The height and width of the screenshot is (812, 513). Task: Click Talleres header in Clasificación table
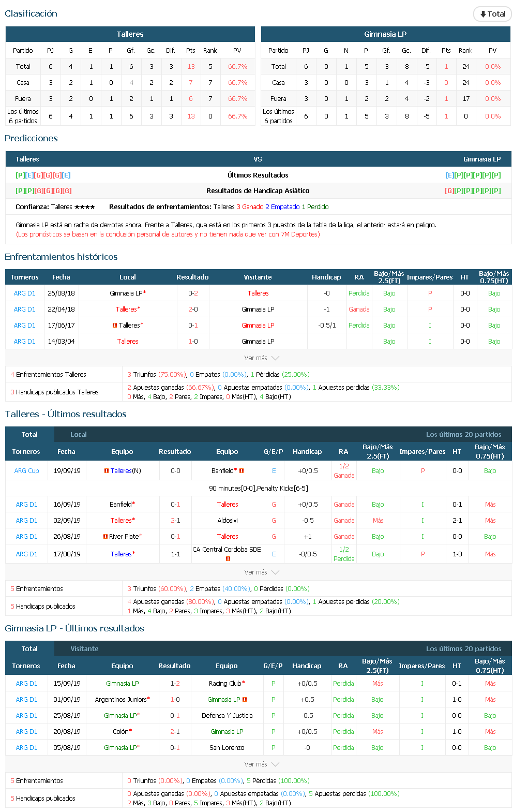coord(130,34)
